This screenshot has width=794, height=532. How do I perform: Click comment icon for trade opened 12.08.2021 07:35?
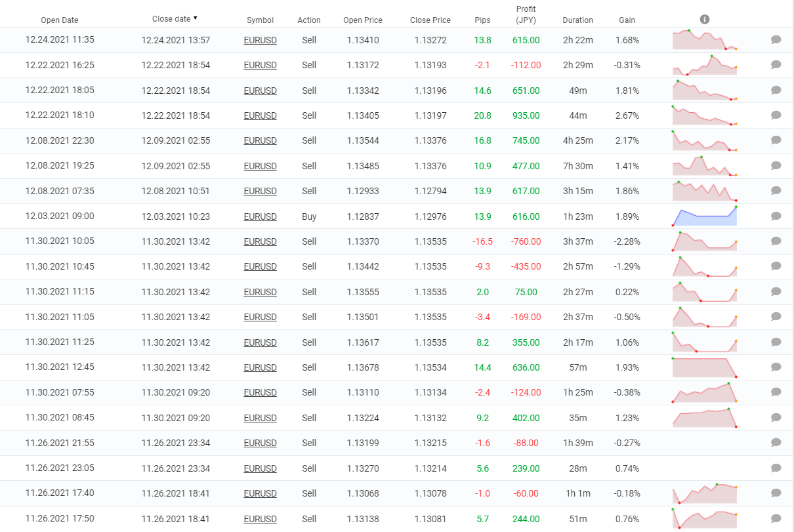776,191
